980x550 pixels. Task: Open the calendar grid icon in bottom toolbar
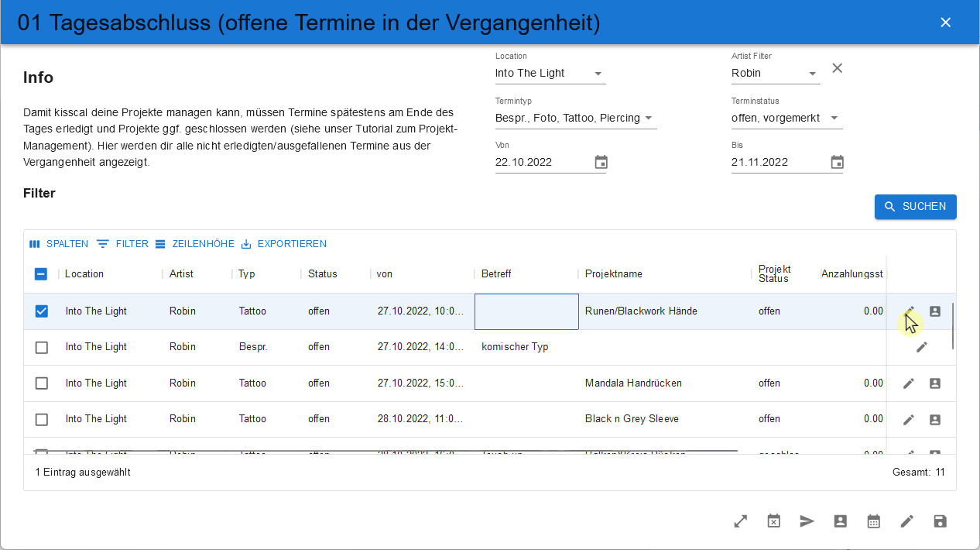click(x=874, y=521)
